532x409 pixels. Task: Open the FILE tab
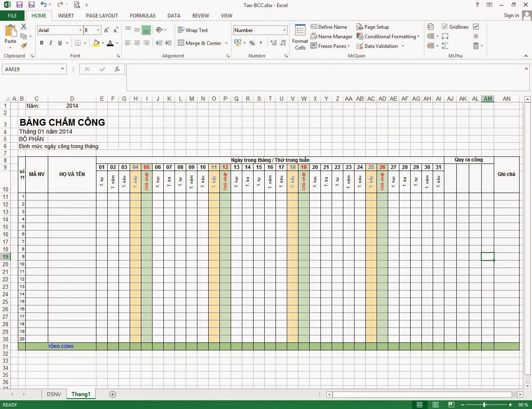[x=12, y=15]
